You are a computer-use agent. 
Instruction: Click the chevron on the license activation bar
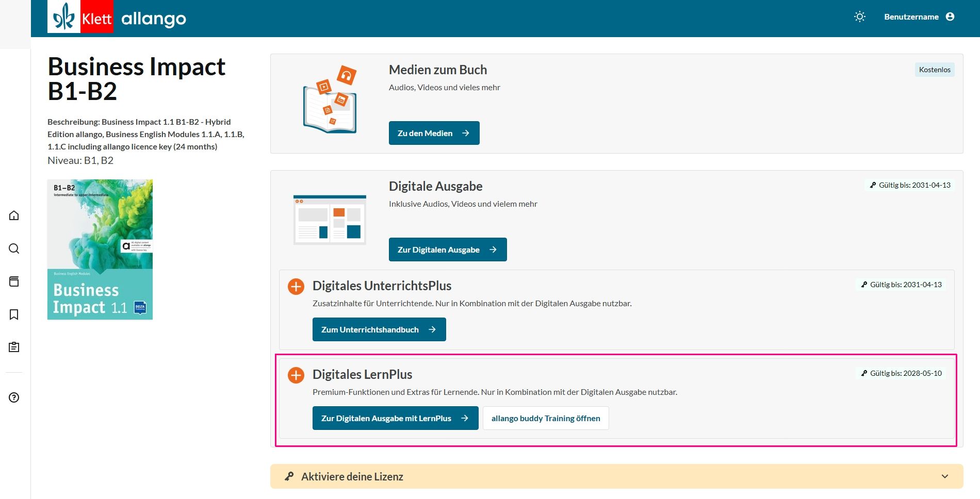coord(944,476)
